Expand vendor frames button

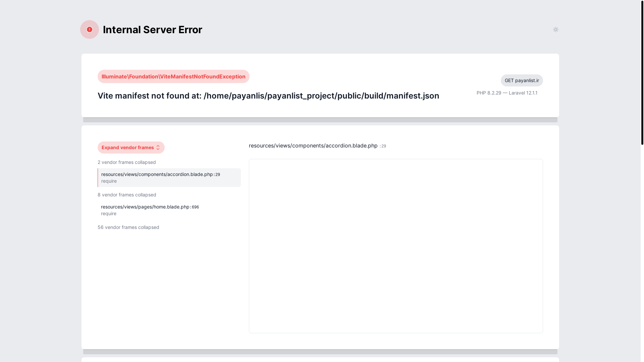click(x=131, y=147)
